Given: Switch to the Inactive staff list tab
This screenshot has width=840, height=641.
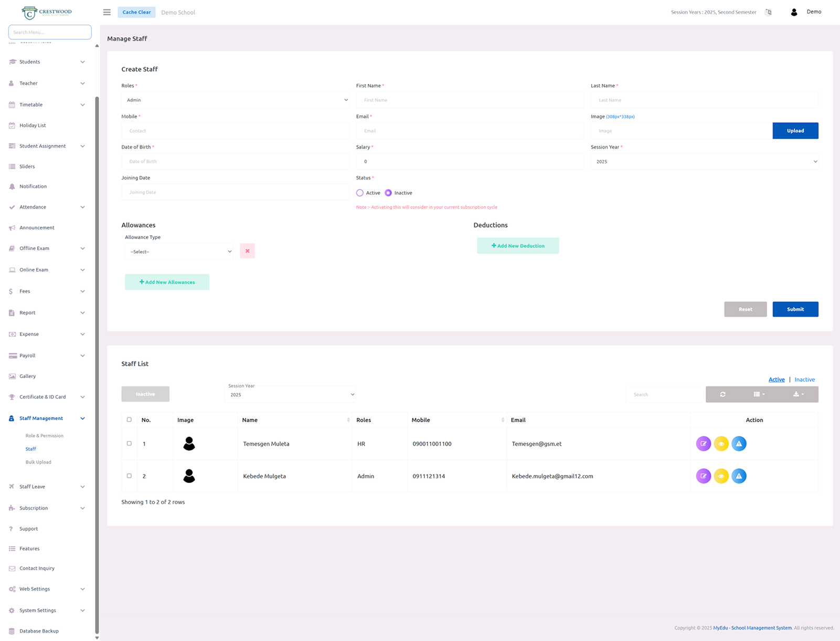Looking at the screenshot, I should click(804, 380).
